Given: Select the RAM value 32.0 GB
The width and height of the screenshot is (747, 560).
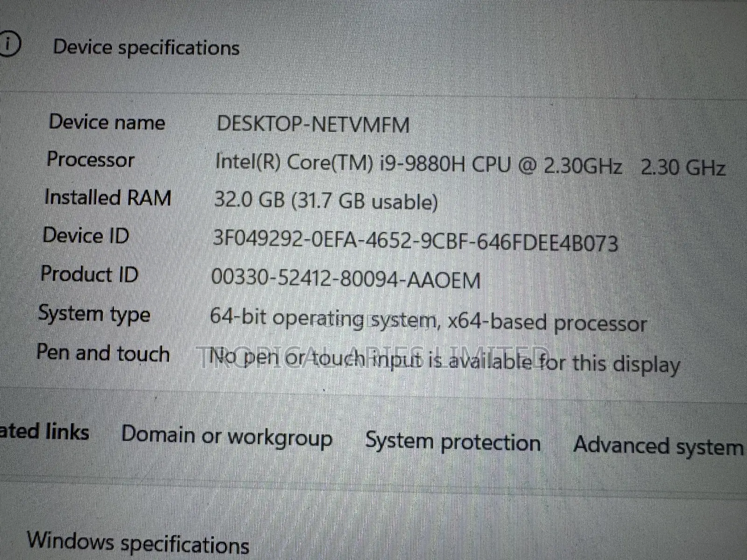Looking at the screenshot, I should pyautogui.click(x=326, y=201).
